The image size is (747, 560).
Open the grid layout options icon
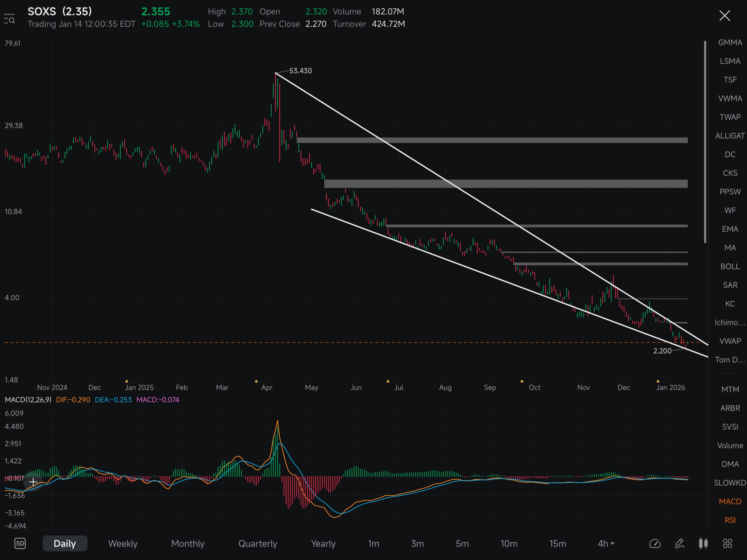[727, 543]
